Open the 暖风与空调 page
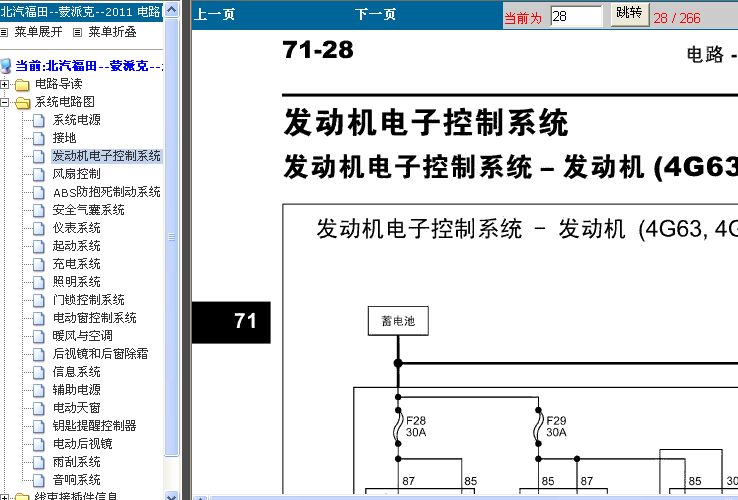 click(x=82, y=336)
